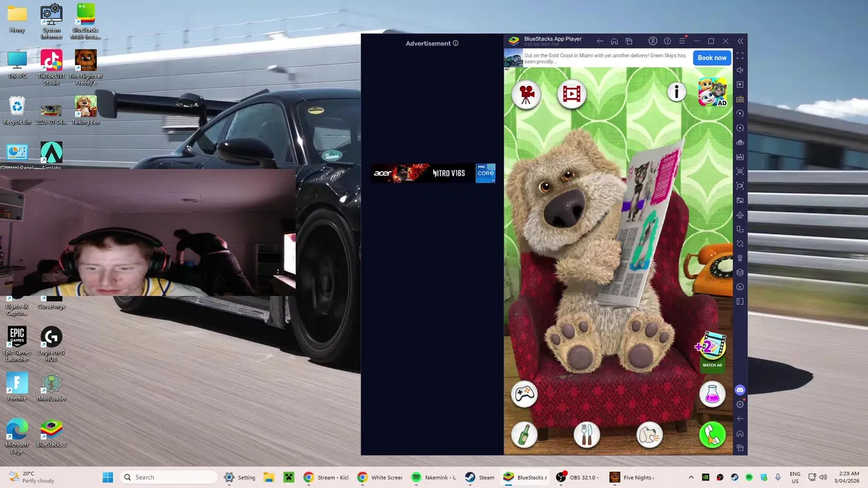Switch to OBS 32.1.0 taskbar item
This screenshot has height=488, width=868.
[x=578, y=477]
